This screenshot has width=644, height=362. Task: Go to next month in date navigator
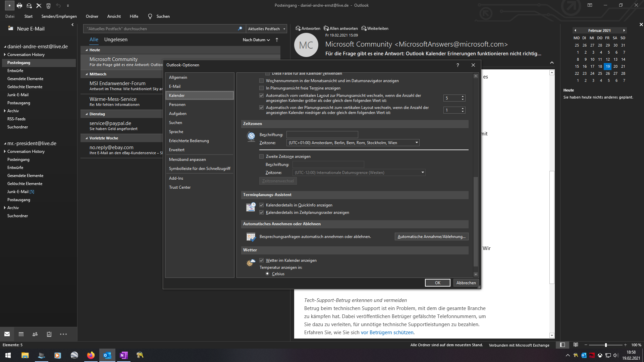tap(624, 31)
